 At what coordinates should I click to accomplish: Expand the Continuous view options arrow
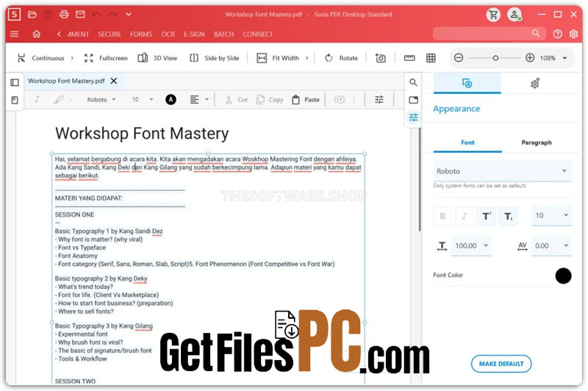72,58
